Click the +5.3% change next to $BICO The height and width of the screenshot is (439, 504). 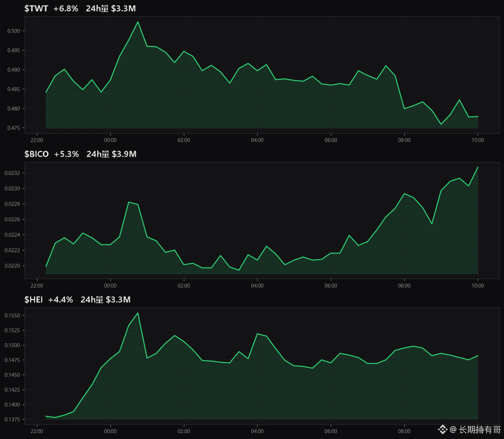[67, 154]
